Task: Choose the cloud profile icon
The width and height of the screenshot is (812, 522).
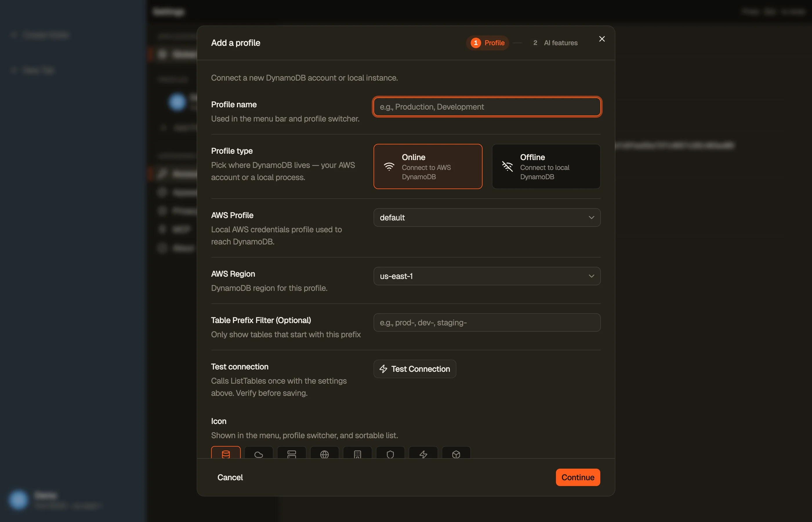Action: pos(259,452)
